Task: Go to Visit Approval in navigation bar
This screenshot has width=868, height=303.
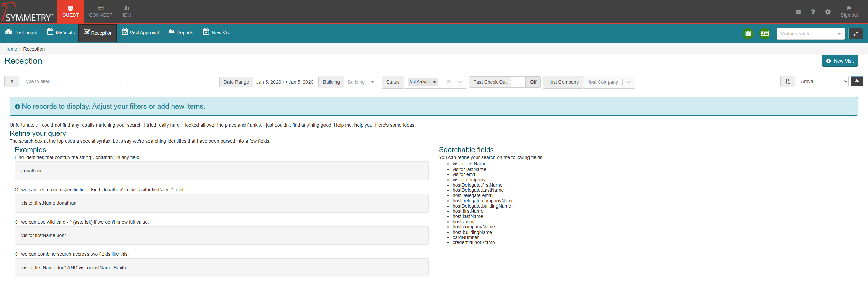Action: tap(140, 33)
